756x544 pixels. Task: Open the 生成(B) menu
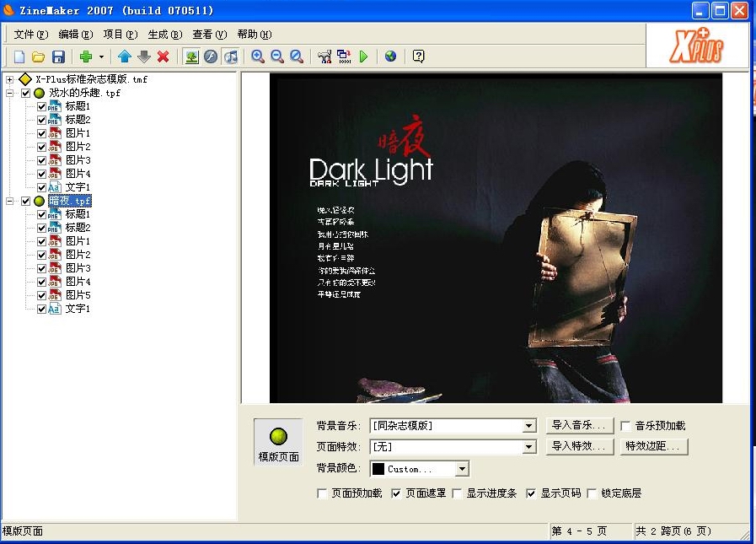point(165,35)
